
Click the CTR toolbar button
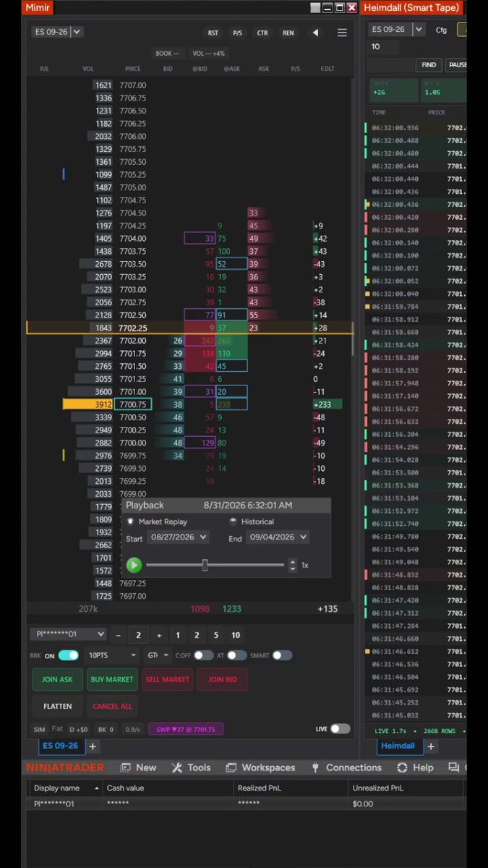pos(262,33)
